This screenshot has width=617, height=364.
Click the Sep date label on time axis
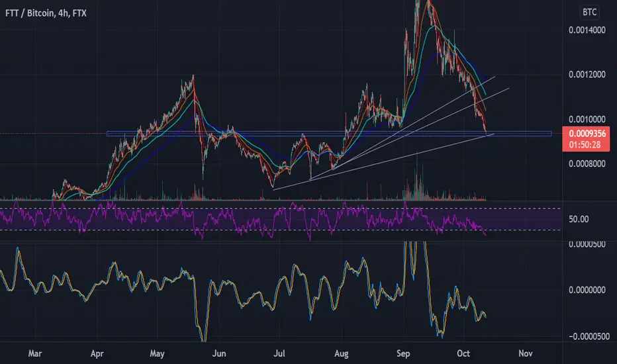pos(403,353)
